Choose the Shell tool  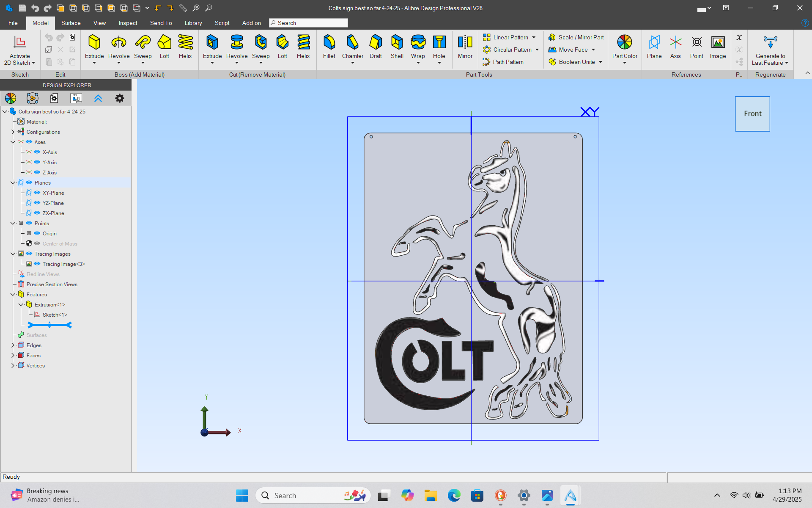397,47
